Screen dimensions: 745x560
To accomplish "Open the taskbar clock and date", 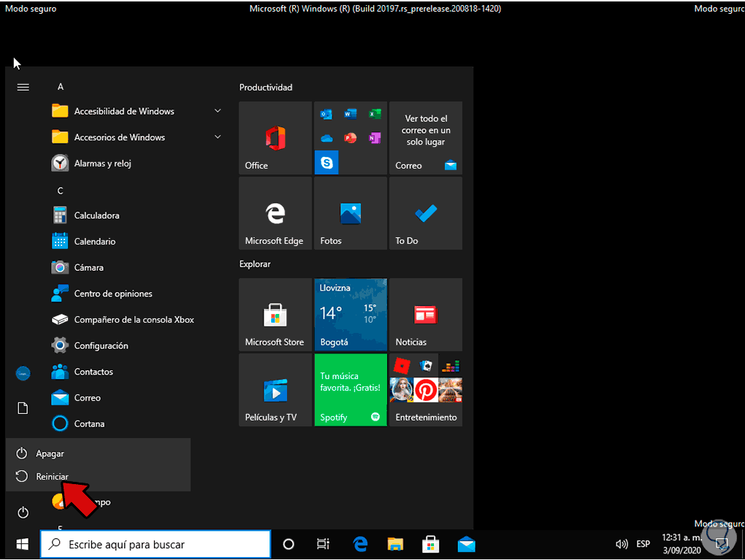I will (682, 544).
